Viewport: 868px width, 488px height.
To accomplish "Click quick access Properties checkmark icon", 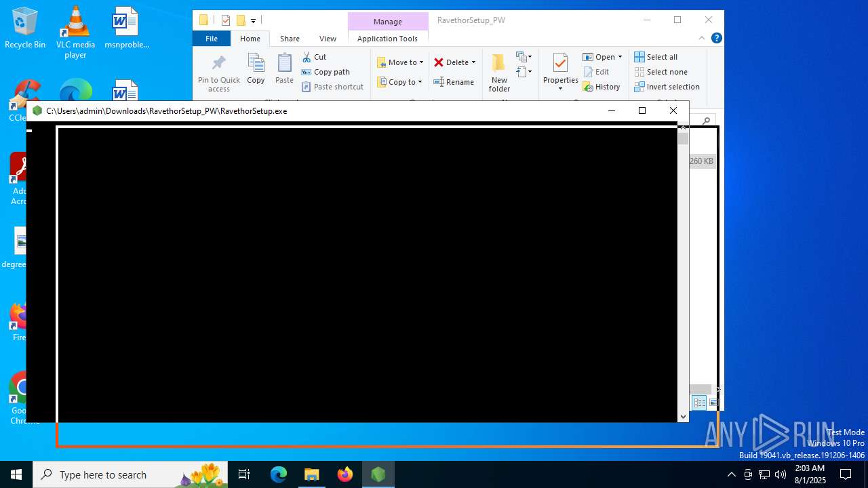I will [x=226, y=20].
